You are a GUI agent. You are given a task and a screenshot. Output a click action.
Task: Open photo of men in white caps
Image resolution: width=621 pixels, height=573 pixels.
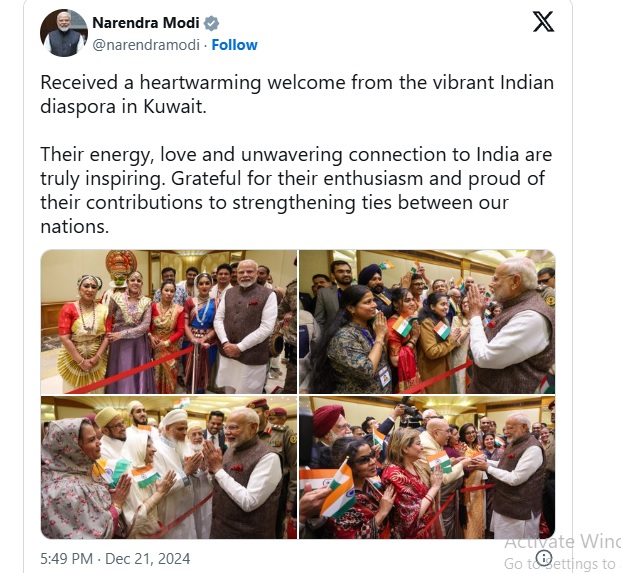pos(169,467)
